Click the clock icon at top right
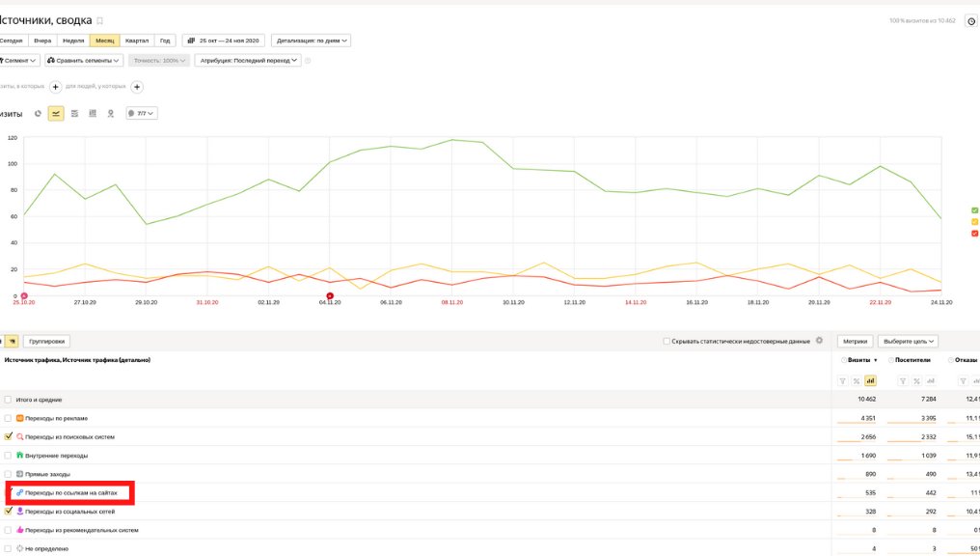980x556 pixels. point(970,20)
